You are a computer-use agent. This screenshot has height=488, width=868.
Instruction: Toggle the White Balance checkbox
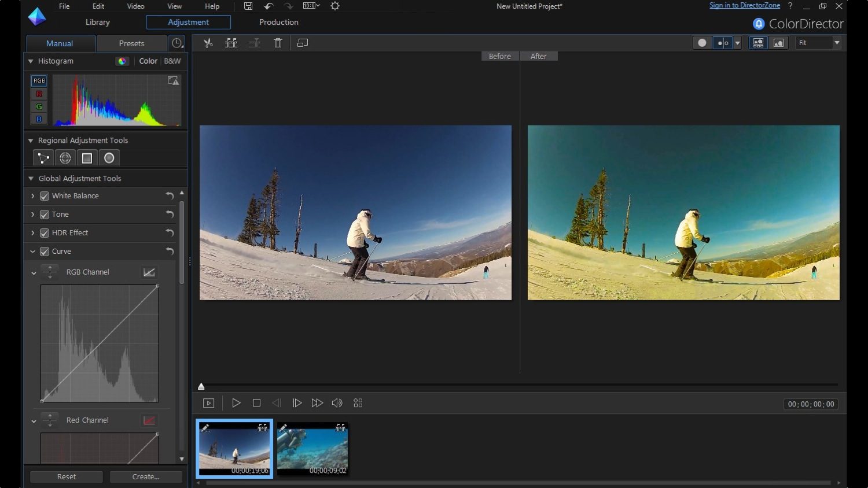coord(45,196)
